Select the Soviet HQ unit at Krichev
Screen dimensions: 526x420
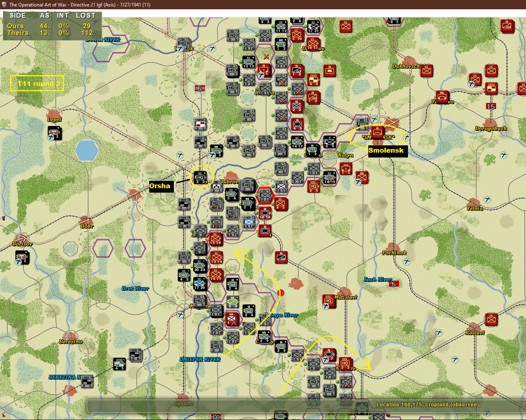pyautogui.click(x=345, y=364)
